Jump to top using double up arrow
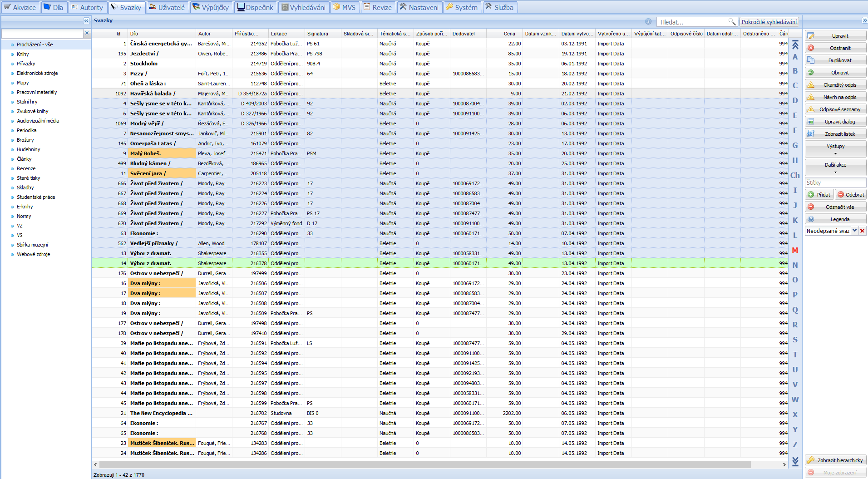 (x=795, y=44)
